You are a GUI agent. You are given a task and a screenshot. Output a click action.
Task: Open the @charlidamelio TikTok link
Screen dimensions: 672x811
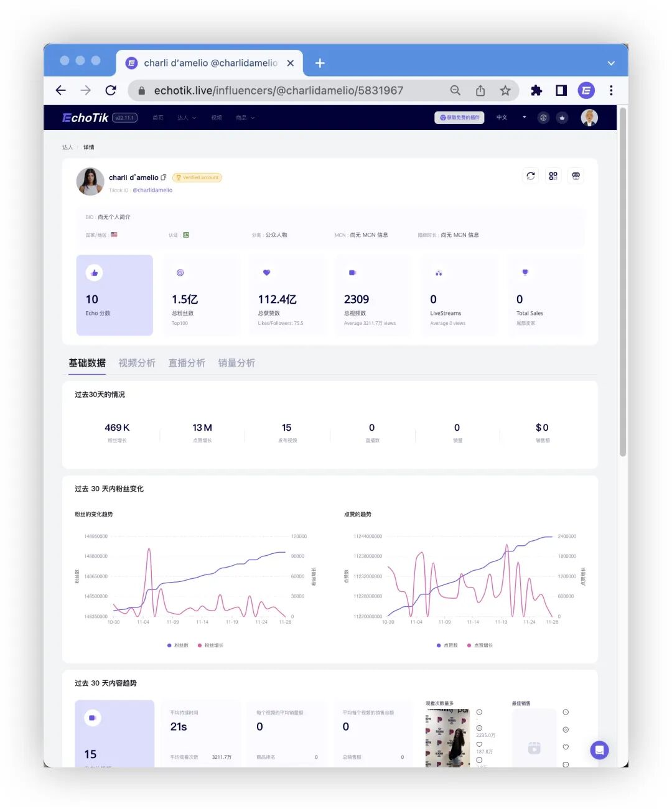point(152,190)
